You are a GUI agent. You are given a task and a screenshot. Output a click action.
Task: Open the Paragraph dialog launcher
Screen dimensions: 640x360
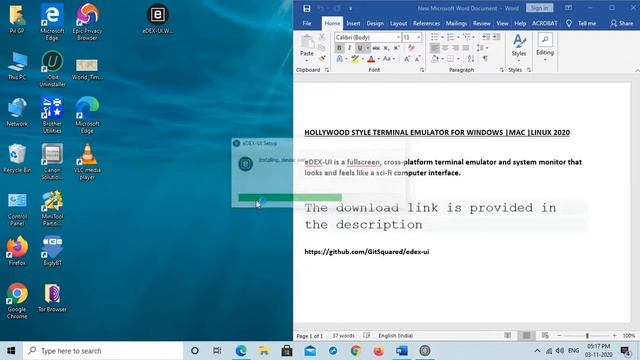coord(501,70)
